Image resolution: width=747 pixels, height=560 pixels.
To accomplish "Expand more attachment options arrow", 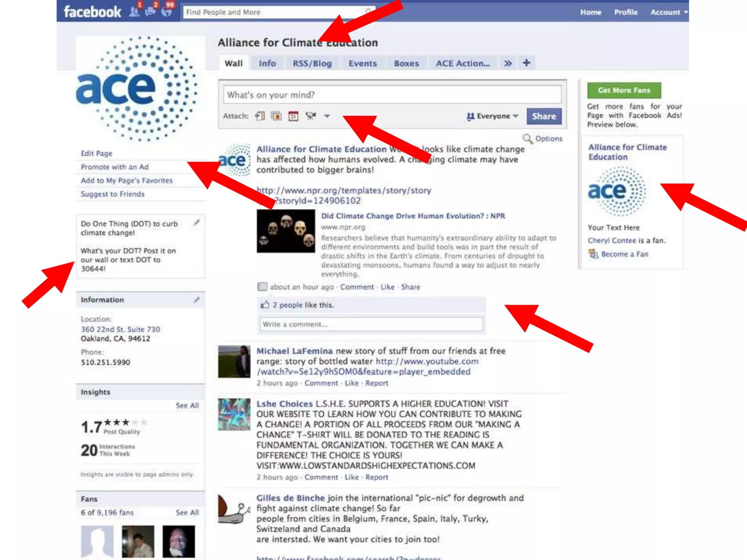I will click(327, 116).
